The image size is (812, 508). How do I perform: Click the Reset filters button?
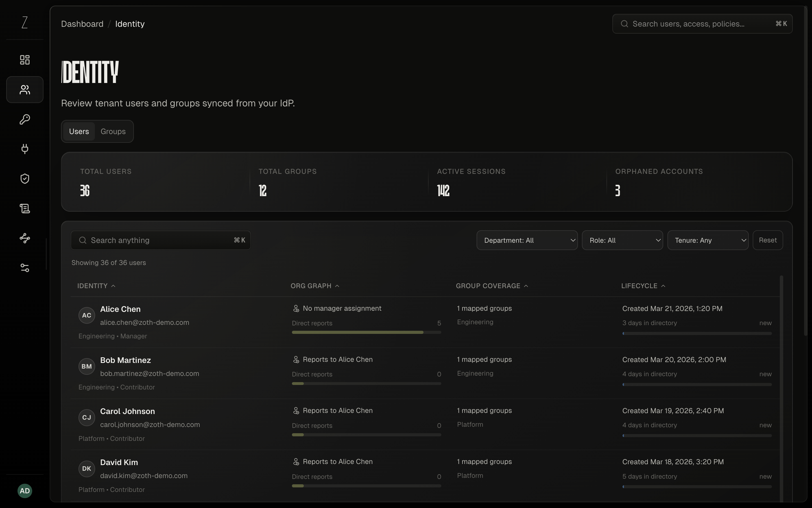[x=768, y=240]
